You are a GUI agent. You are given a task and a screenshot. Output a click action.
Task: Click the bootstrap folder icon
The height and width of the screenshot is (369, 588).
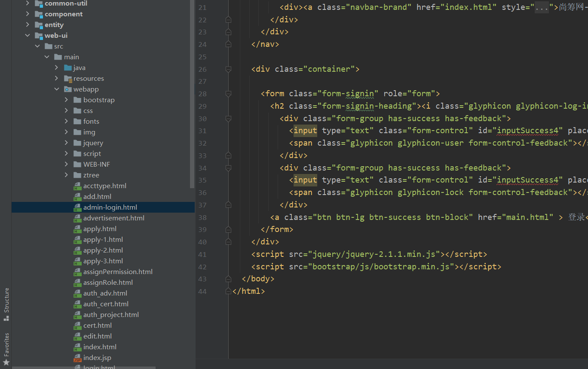click(77, 100)
